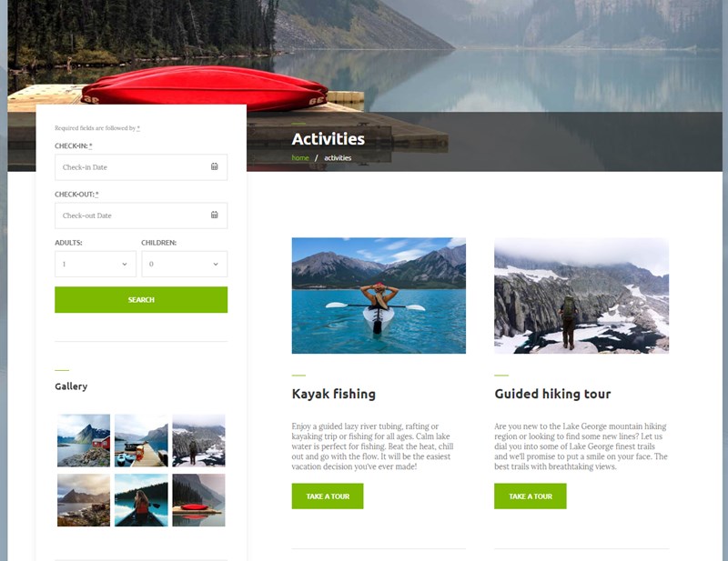Click the Adults dropdown chevron arrow
728x561 pixels.
tap(125, 265)
